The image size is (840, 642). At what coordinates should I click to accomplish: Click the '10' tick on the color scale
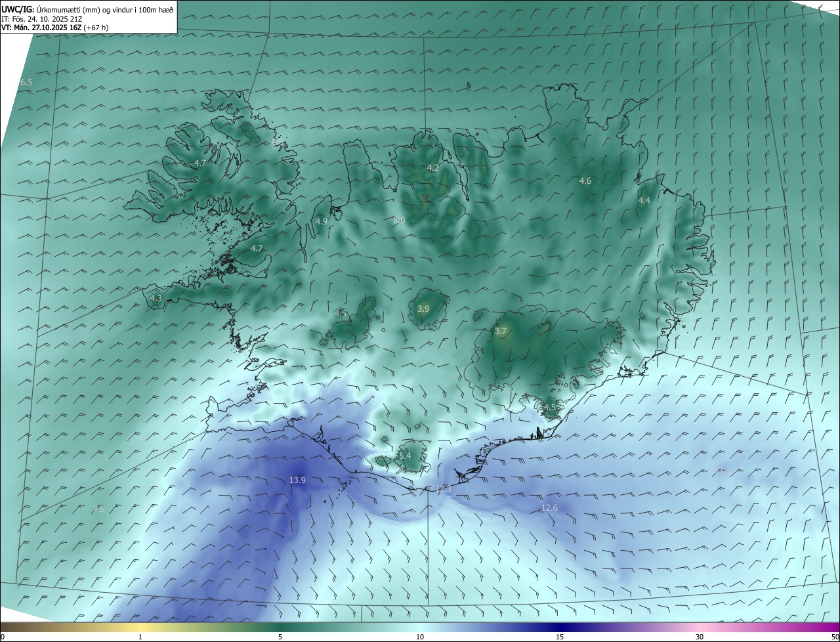420,637
